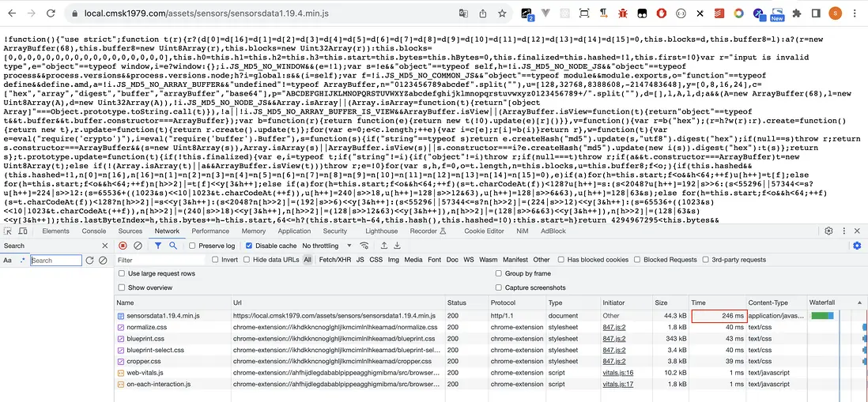This screenshot has width=868, height=402.
Task: Click the network Filter text field
Action: [161, 260]
